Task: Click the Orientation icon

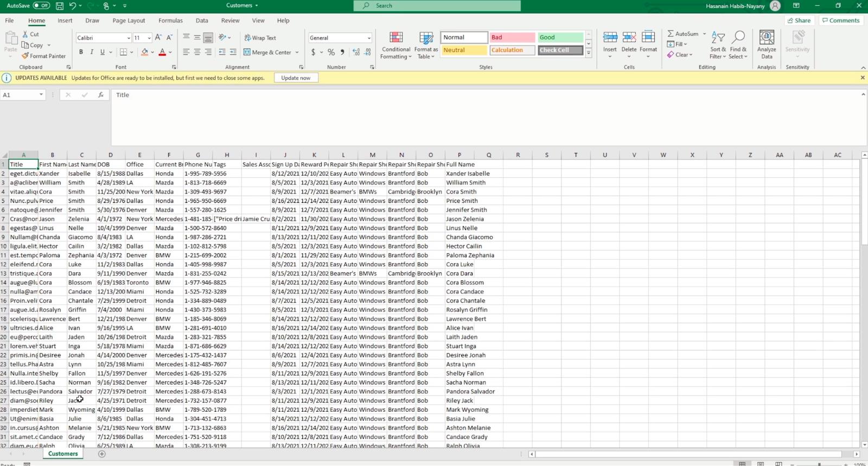Action: point(222,37)
